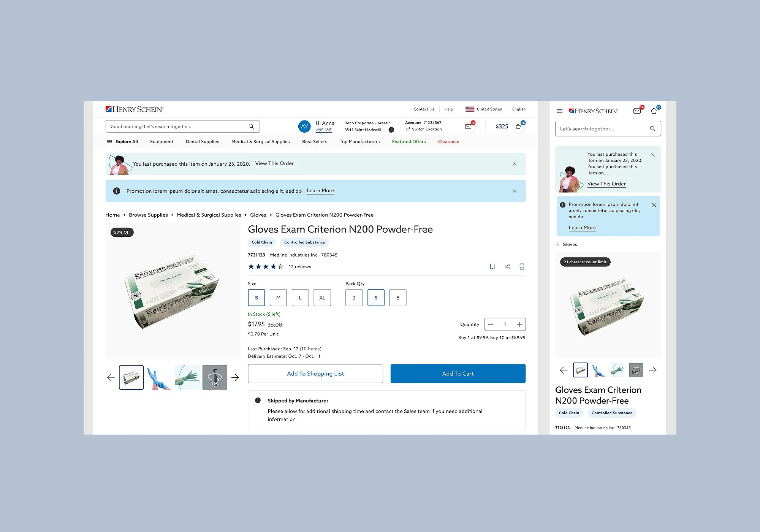Expand the Explore All menu

(x=122, y=142)
